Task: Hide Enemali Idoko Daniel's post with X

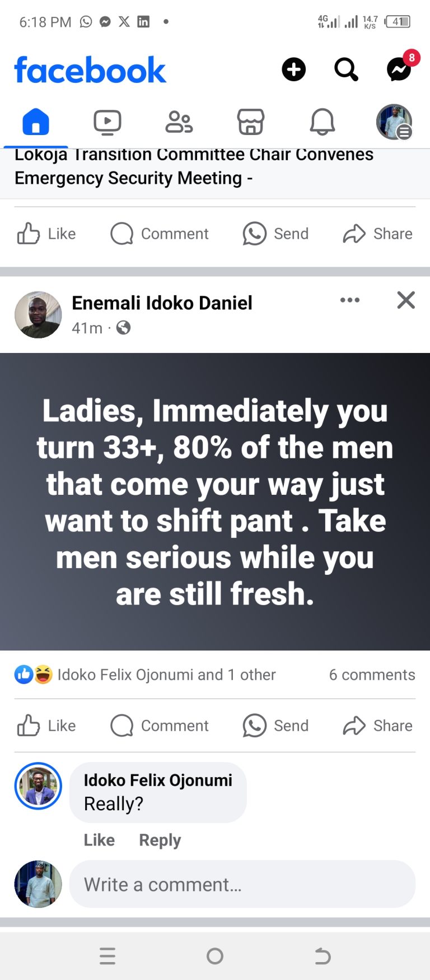Action: tap(406, 300)
